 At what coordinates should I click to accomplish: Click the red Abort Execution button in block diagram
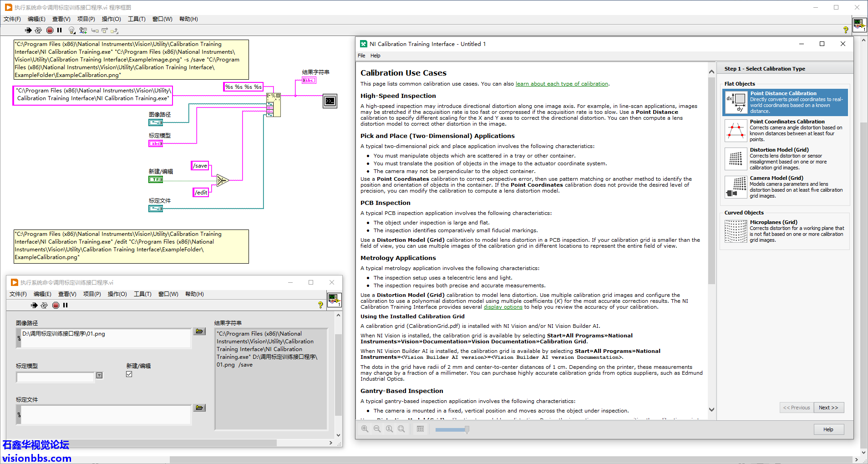(x=50, y=31)
